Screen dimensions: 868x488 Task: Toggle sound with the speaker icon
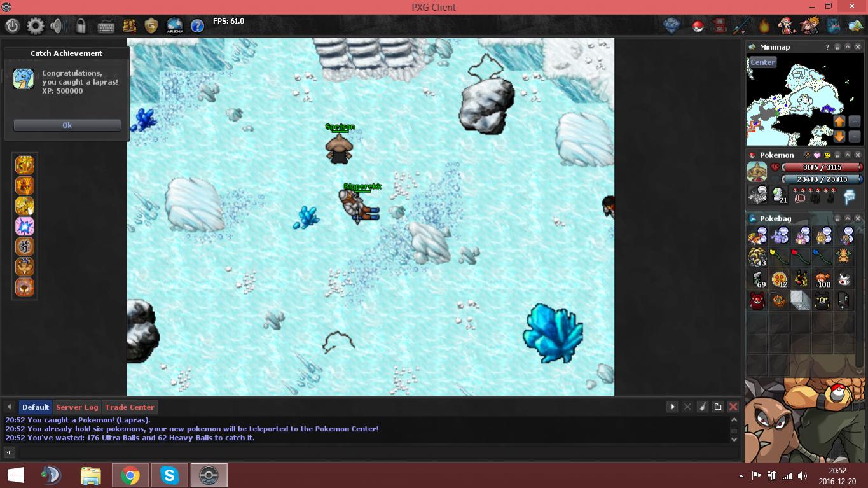tap(58, 26)
